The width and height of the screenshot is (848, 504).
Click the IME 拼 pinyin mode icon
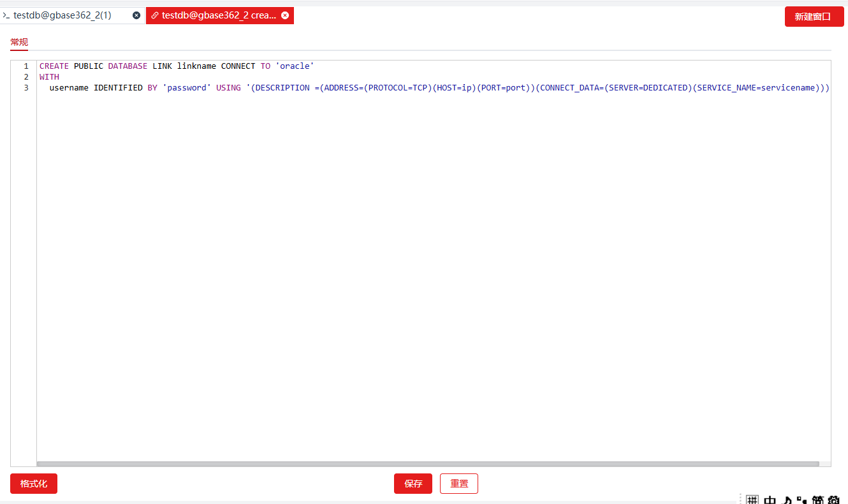tap(753, 500)
